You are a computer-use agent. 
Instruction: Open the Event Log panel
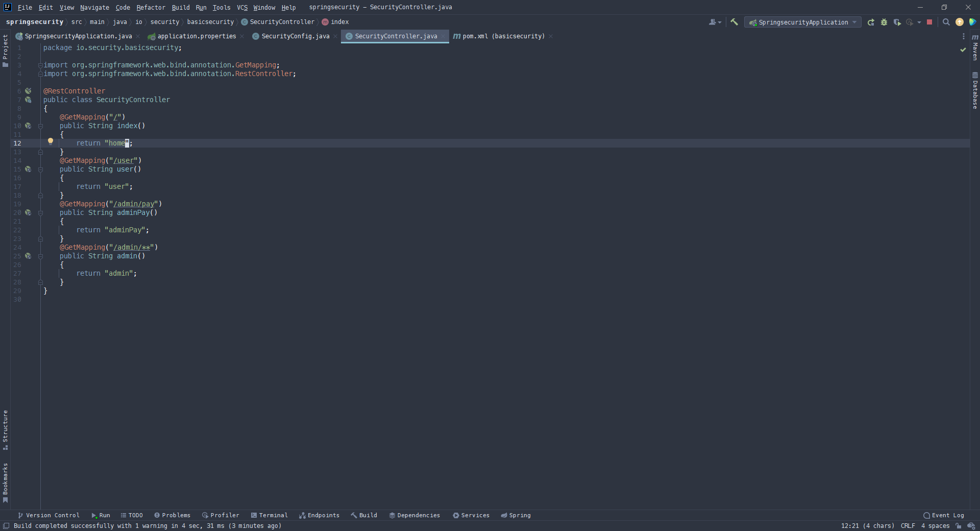pyautogui.click(x=943, y=515)
